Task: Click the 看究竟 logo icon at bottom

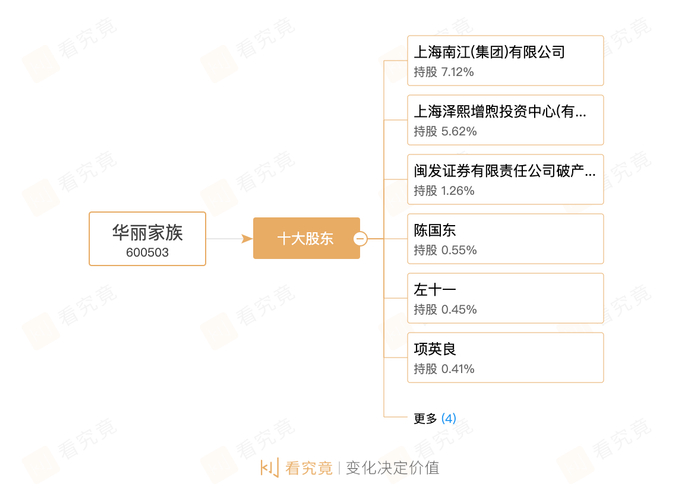Action: (269, 468)
